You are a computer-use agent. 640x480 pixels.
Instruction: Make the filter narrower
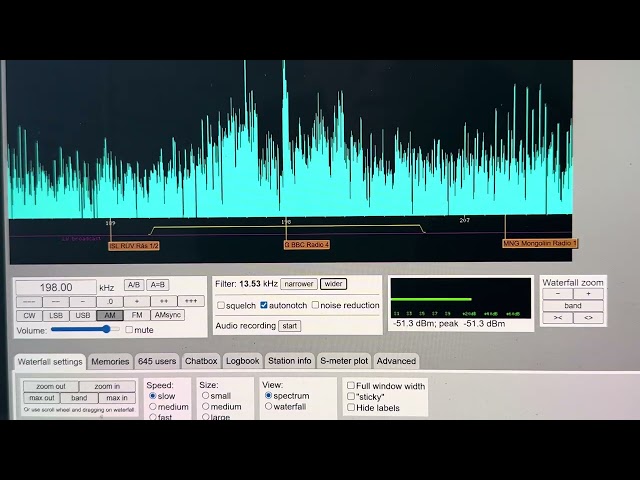tap(299, 284)
